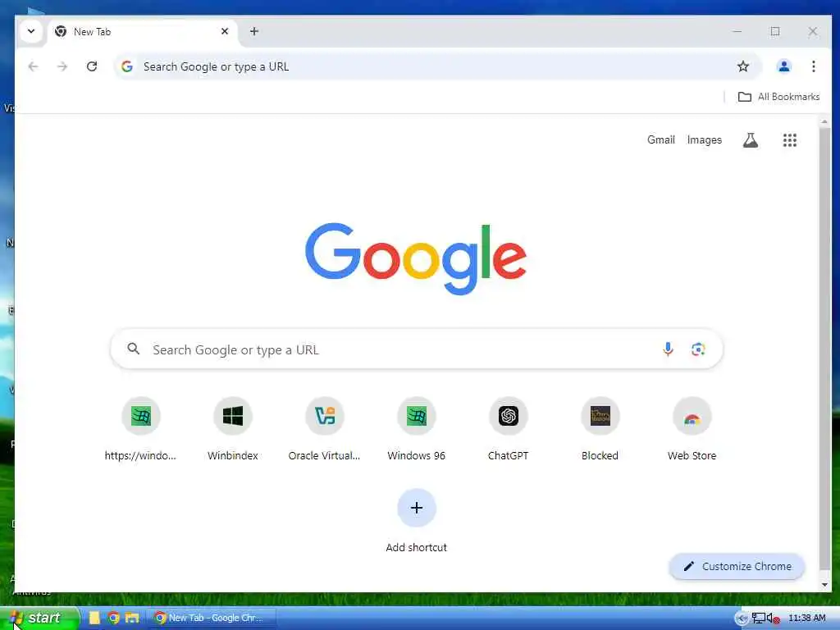Search by image with Lens icon

click(x=697, y=349)
